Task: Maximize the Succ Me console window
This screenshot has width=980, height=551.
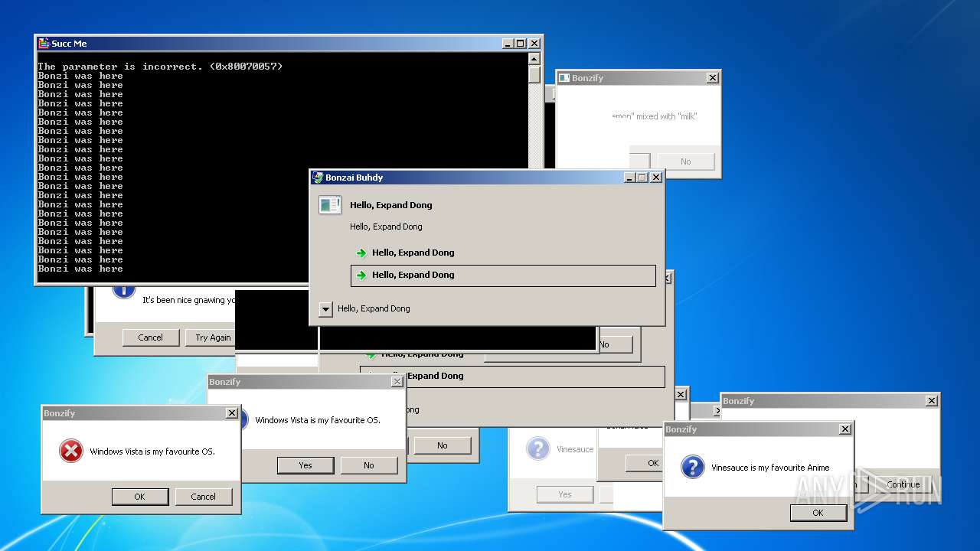Action: pos(521,44)
